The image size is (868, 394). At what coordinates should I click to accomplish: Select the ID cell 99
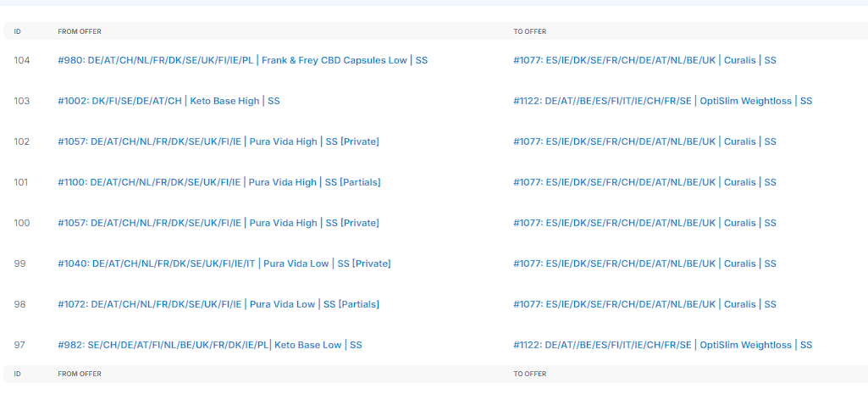coord(20,264)
